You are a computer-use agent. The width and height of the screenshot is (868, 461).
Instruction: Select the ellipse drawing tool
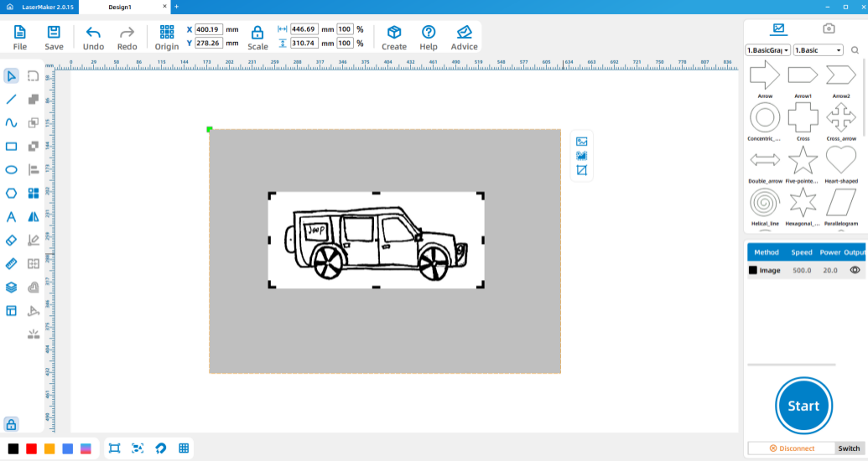click(11, 170)
